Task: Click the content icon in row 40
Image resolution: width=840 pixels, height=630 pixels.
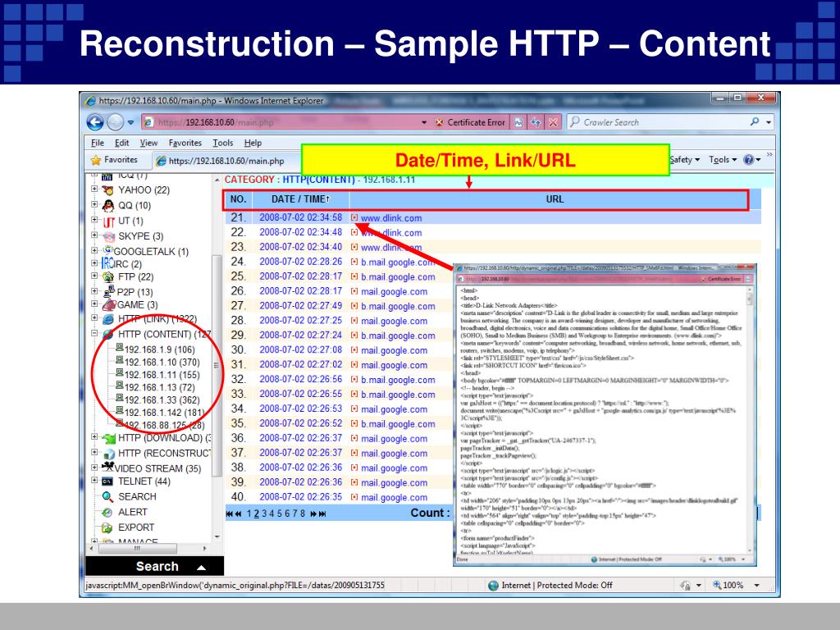Action: 354,497
